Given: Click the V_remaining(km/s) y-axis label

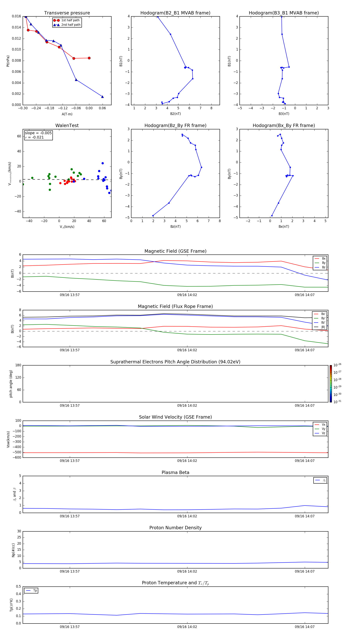Looking at the screenshot, I should pos(10,174).
